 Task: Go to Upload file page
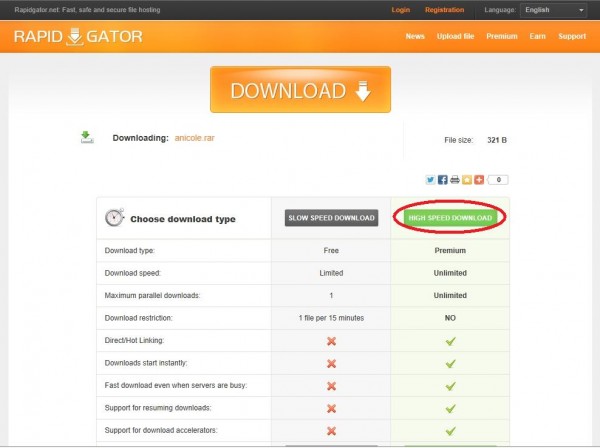456,36
